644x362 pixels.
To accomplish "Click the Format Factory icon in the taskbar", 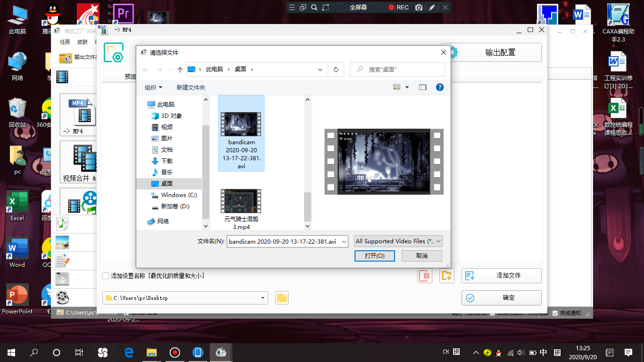I will 220,352.
